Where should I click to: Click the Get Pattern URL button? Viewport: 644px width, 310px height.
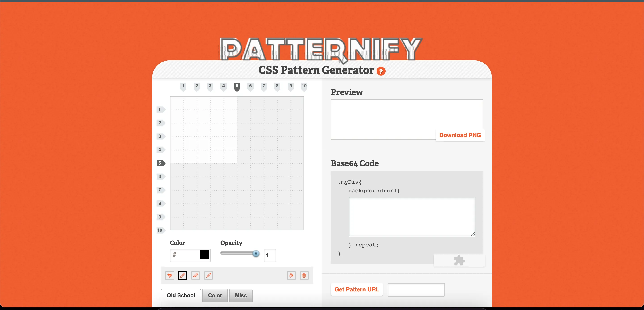(357, 289)
